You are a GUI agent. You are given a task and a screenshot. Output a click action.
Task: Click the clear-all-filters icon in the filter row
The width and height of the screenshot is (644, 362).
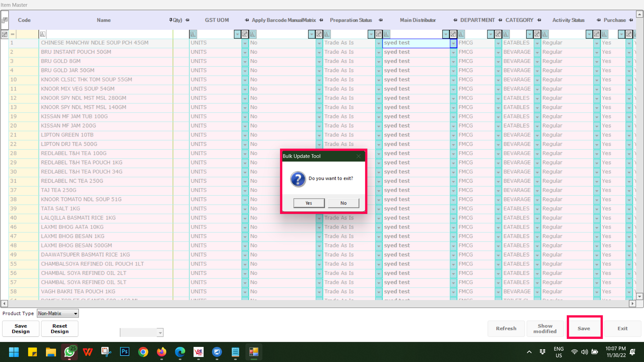pos(4,34)
